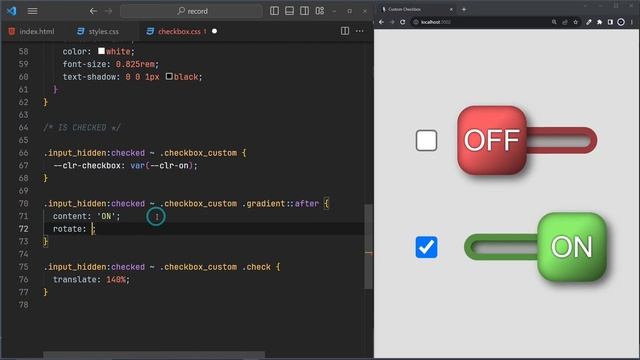Open the customize layout icon in VS Code
640x360 pixels.
[320, 11]
